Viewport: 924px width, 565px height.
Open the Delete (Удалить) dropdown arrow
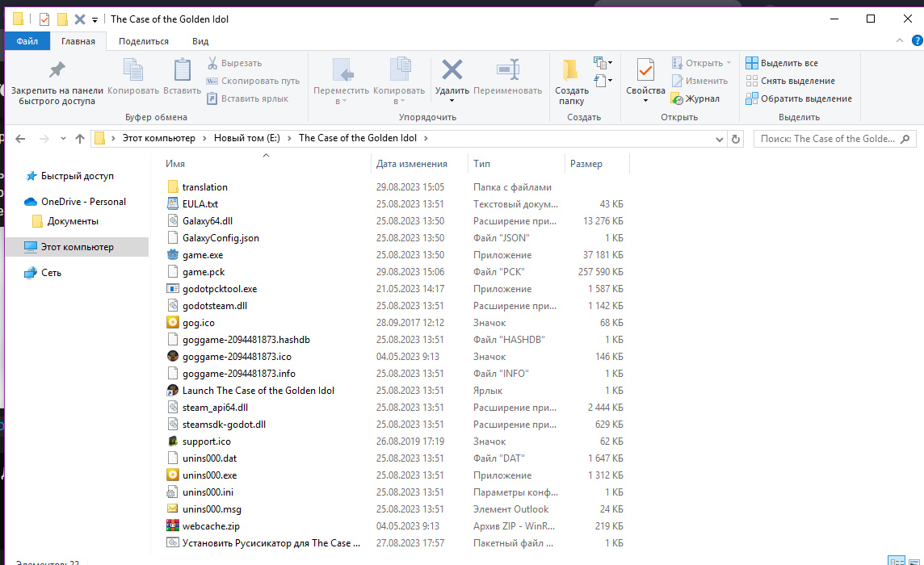pos(451,101)
